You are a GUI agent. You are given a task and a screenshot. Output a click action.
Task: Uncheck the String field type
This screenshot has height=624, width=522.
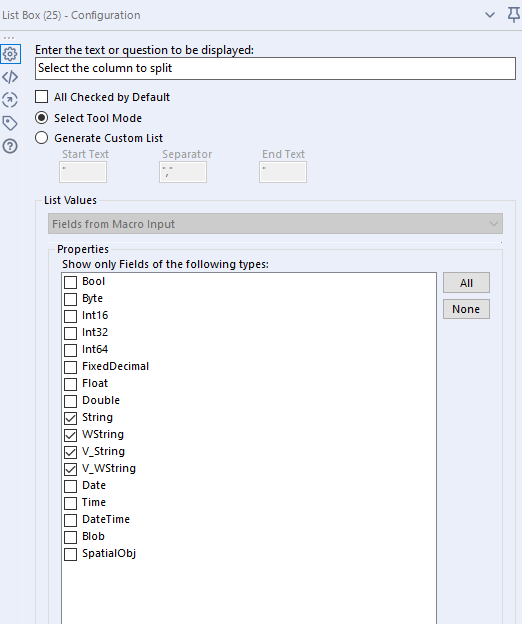tap(70, 418)
